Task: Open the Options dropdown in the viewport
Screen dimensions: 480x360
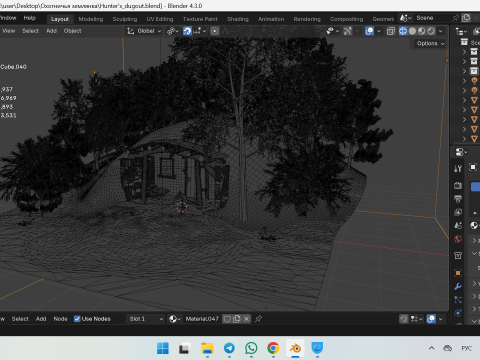Action: [x=430, y=44]
